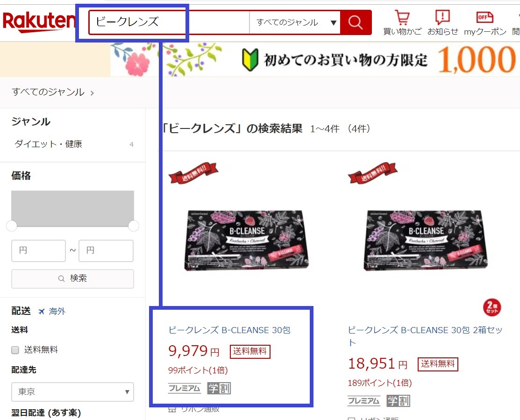
Task: Click the first B-CLEANSE product image
Action: tap(246, 240)
